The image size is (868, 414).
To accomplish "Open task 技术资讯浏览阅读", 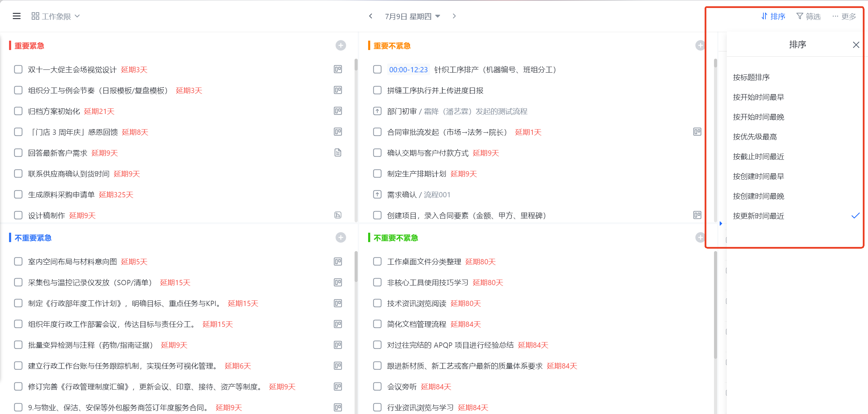I will [416, 303].
